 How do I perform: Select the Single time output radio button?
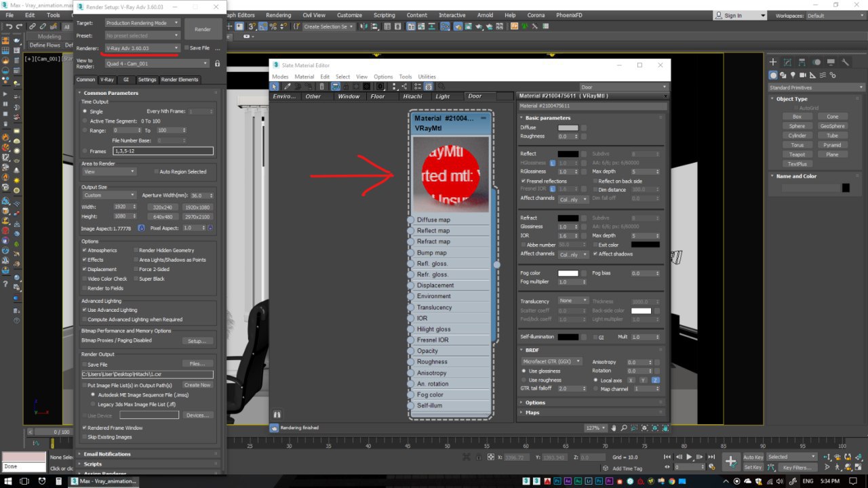(x=85, y=111)
